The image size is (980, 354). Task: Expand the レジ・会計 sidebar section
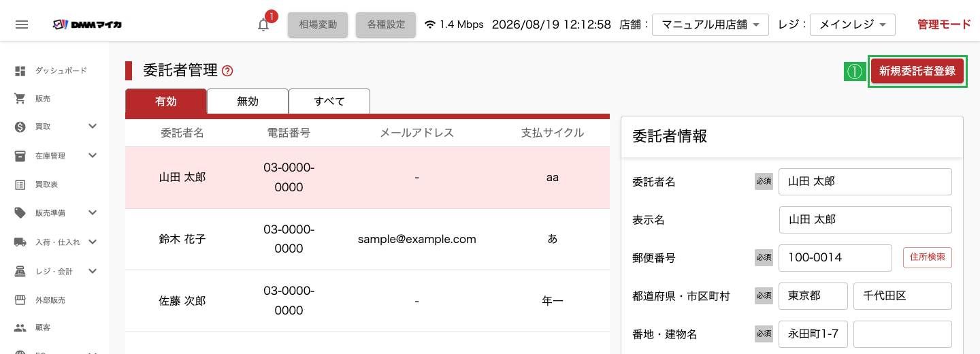tap(93, 271)
